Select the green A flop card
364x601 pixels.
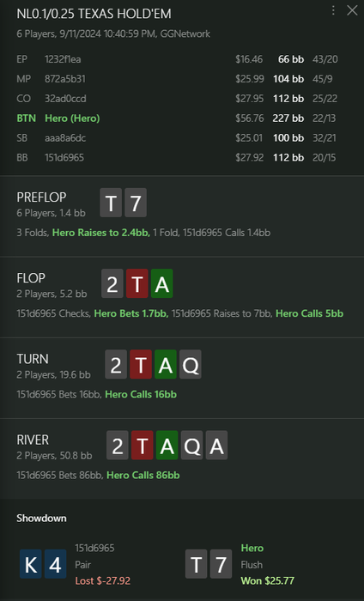161,283
